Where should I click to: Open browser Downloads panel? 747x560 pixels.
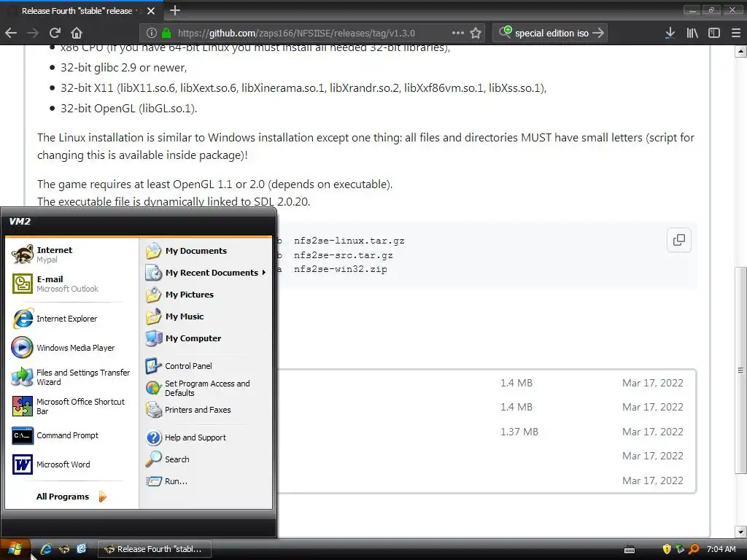pyautogui.click(x=670, y=33)
